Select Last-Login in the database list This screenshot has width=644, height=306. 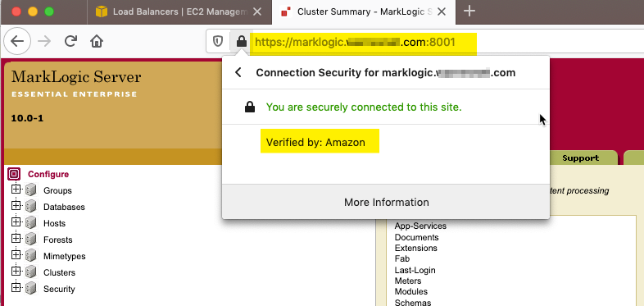tap(415, 270)
